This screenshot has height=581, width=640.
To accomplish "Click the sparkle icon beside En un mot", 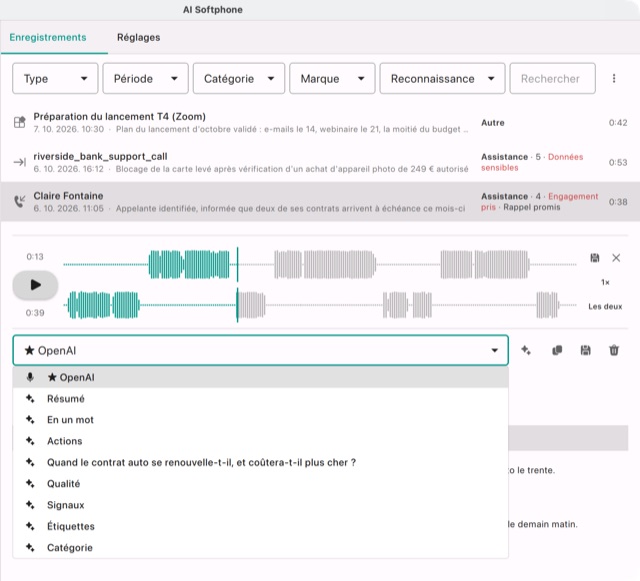I will [x=30, y=420].
